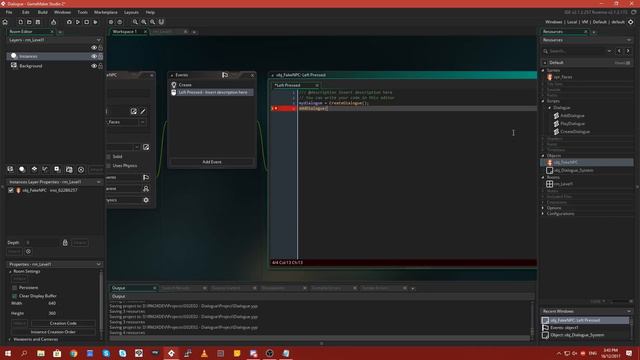The width and height of the screenshot is (640, 360).
Task: Open the Tools menu
Action: tap(82, 12)
